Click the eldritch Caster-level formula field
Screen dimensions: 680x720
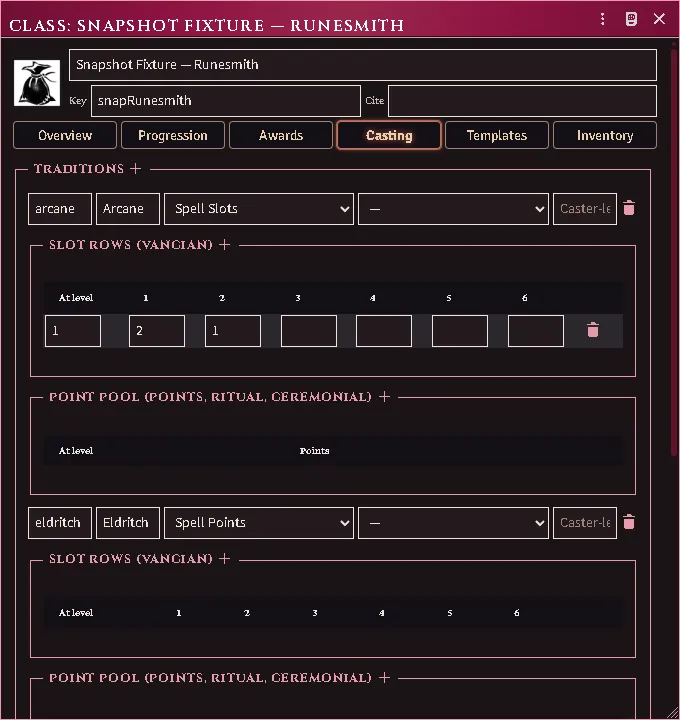pos(585,523)
